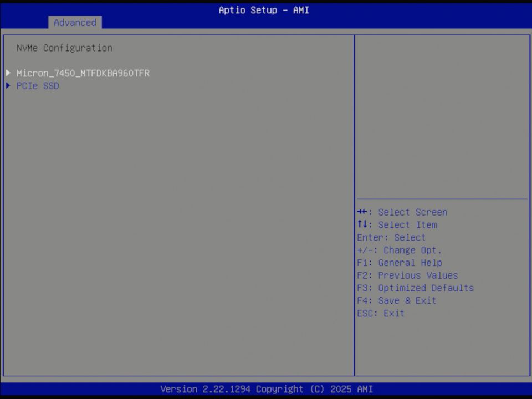Select the PCIe SSD device
This screenshot has width=532, height=399.
click(x=38, y=85)
